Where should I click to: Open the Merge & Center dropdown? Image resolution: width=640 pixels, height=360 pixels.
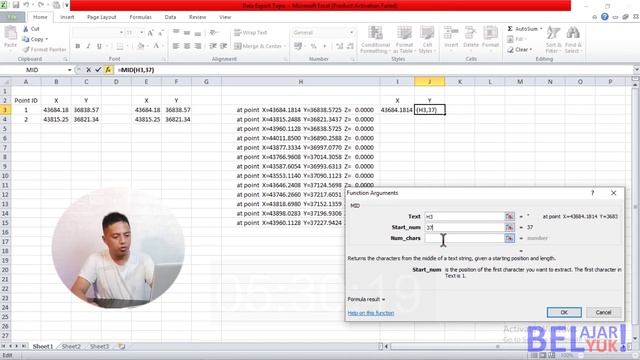(285, 46)
